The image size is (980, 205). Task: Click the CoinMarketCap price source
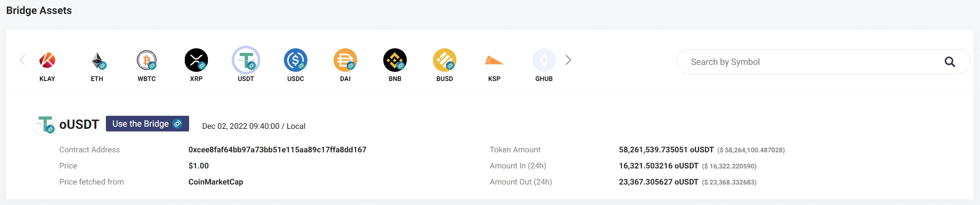click(216, 182)
